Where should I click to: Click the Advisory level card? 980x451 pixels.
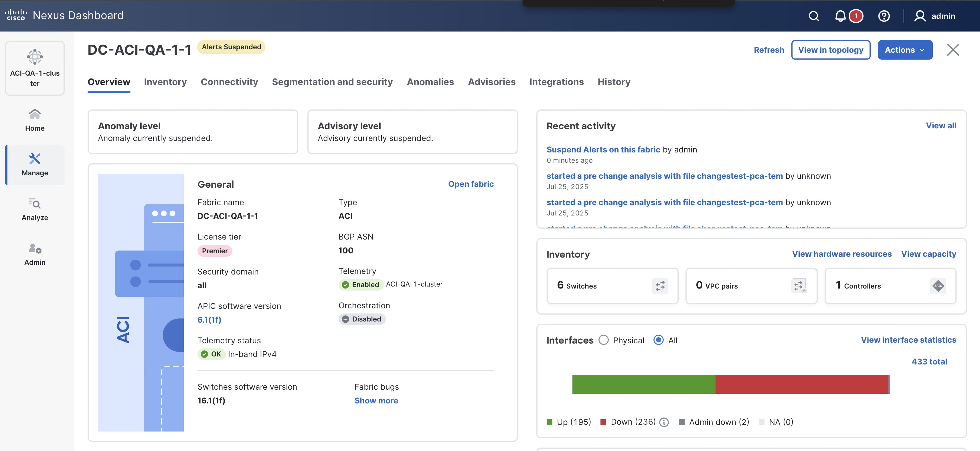(412, 132)
